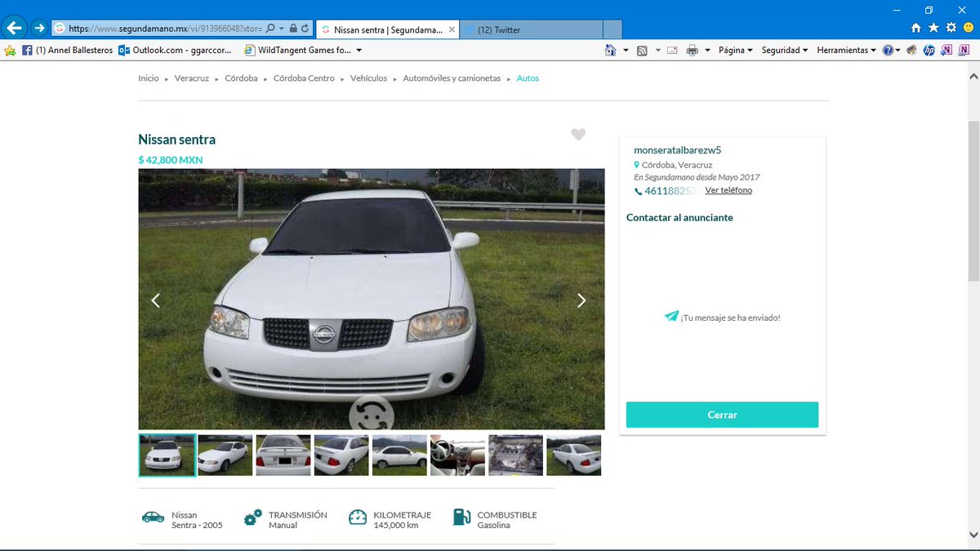Click the RSS feeds icon
Image resolution: width=980 pixels, height=551 pixels.
[642, 51]
